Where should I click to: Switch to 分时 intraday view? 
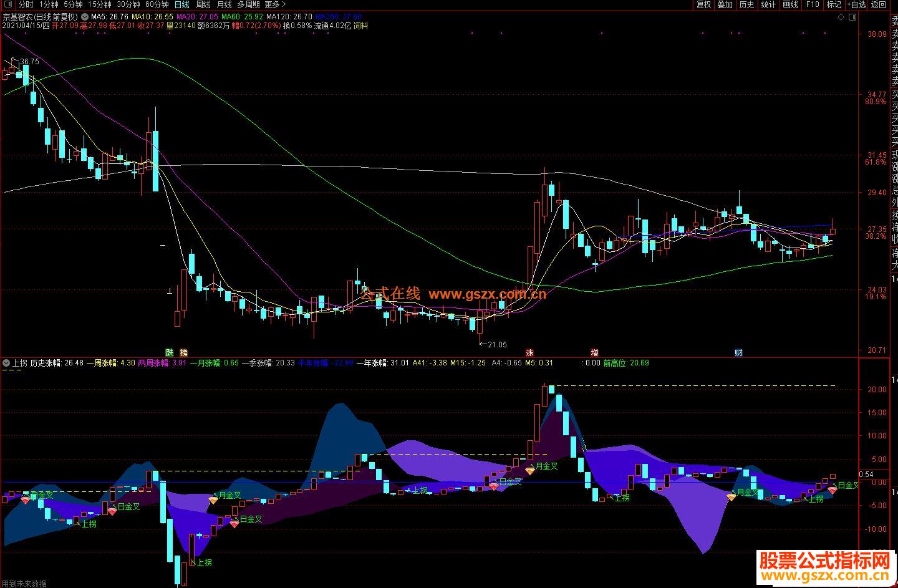coord(26,4)
